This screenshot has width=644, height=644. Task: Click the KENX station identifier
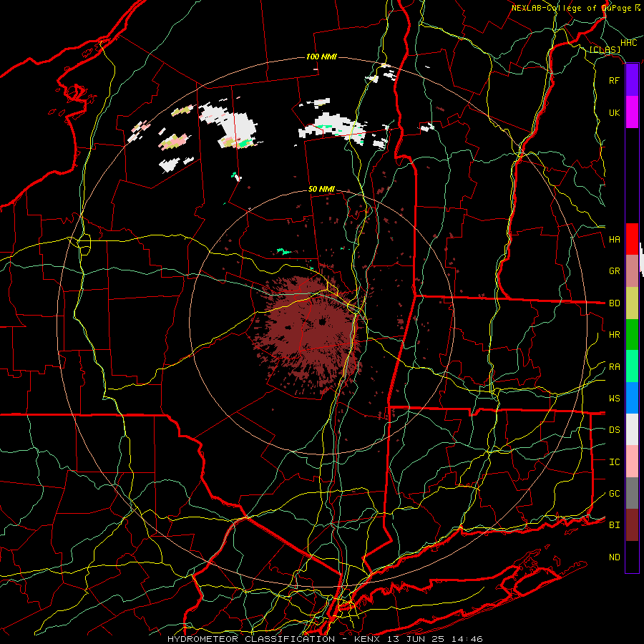click(x=368, y=639)
